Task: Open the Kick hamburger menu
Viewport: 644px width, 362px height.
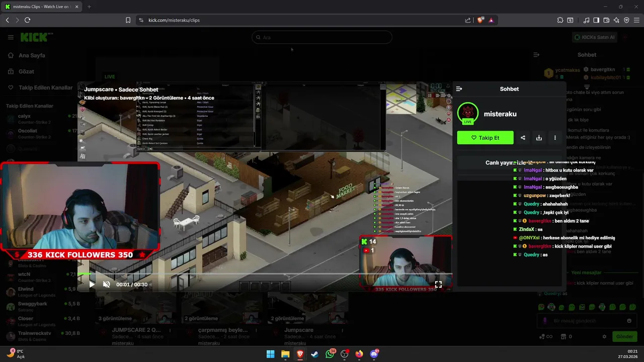Action: pos(11,37)
